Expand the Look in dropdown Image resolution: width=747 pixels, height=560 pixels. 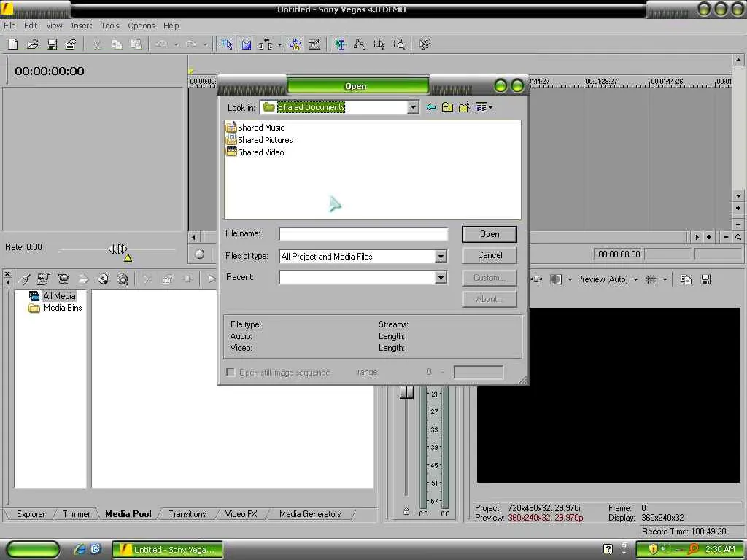click(x=413, y=107)
